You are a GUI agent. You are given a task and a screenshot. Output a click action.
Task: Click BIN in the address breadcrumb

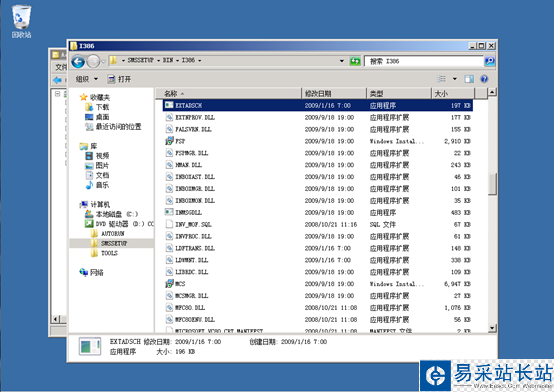click(168, 60)
